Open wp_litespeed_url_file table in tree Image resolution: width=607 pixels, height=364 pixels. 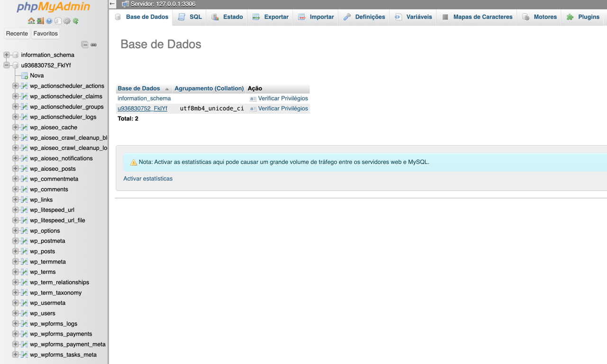[x=57, y=220]
